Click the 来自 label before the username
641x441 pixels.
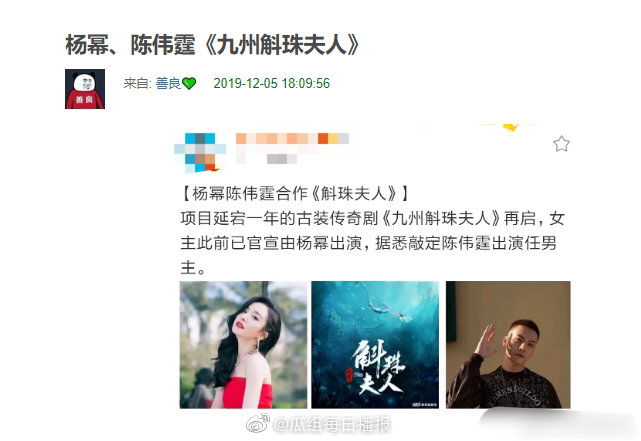pyautogui.click(x=138, y=83)
